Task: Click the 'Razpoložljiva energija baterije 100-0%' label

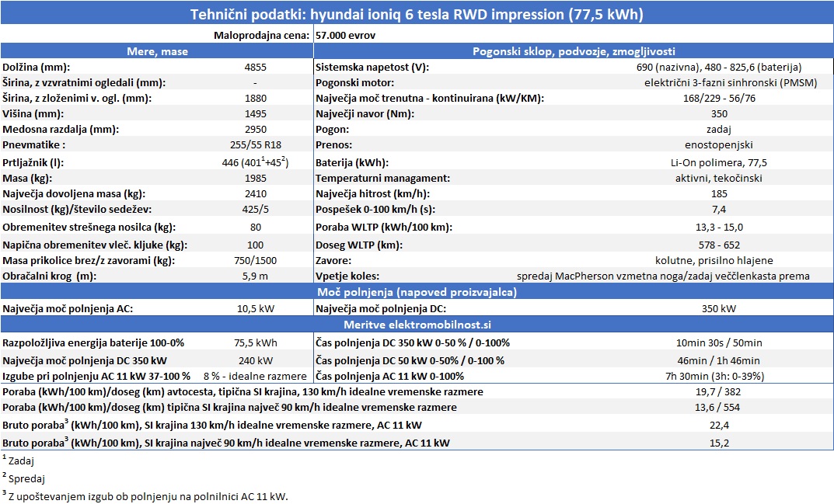Action: click(x=93, y=343)
